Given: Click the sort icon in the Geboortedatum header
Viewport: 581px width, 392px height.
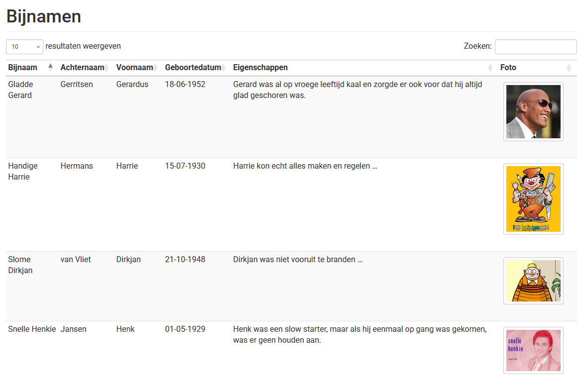Looking at the screenshot, I should tap(223, 68).
